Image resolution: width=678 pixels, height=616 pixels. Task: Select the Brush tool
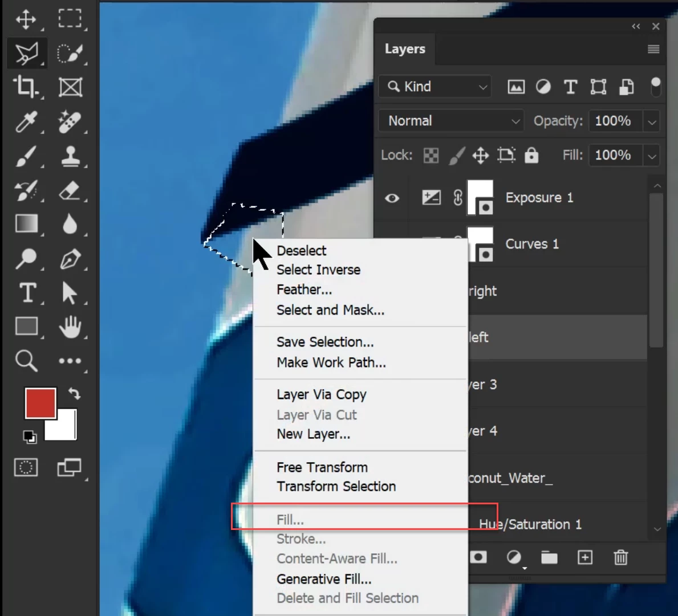click(x=26, y=156)
